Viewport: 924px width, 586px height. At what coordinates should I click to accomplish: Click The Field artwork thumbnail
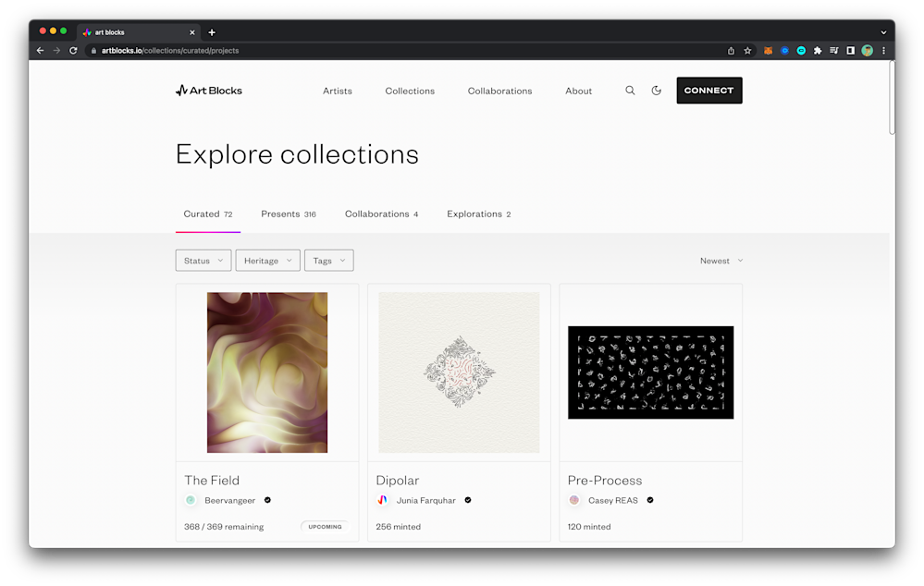tap(267, 372)
